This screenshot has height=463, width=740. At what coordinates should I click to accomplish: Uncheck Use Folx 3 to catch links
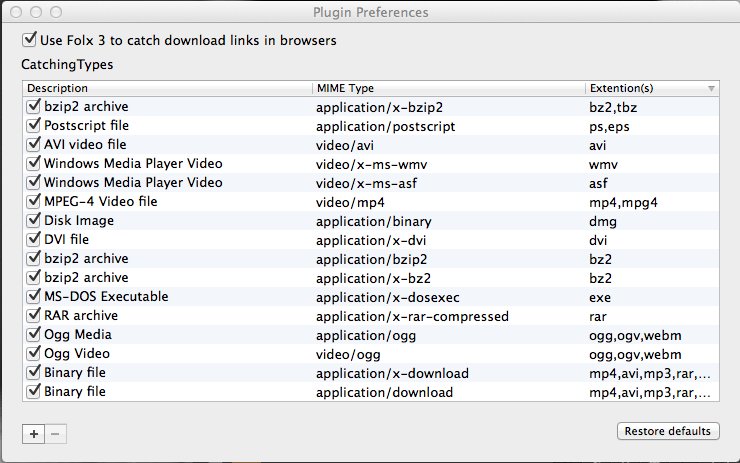click(29, 41)
